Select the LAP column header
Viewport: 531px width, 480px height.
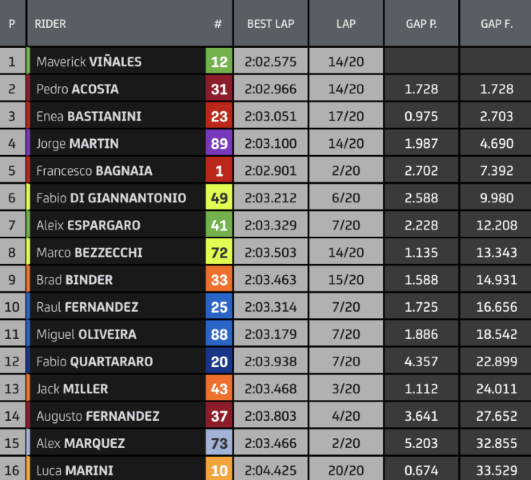click(346, 24)
